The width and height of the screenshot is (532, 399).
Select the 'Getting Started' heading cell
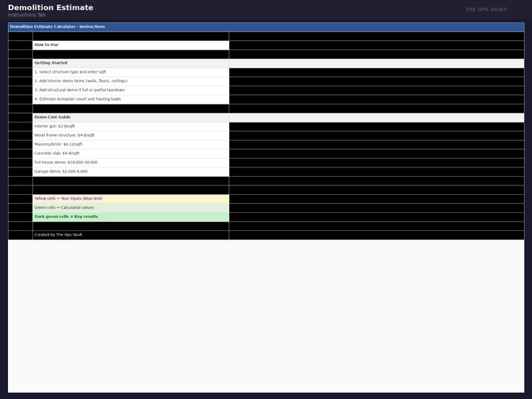click(131, 63)
